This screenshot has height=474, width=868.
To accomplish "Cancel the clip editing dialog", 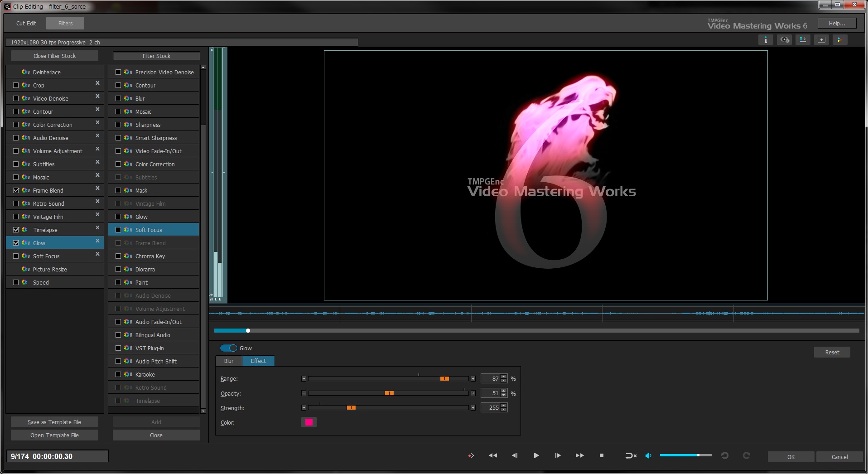I will (x=839, y=457).
